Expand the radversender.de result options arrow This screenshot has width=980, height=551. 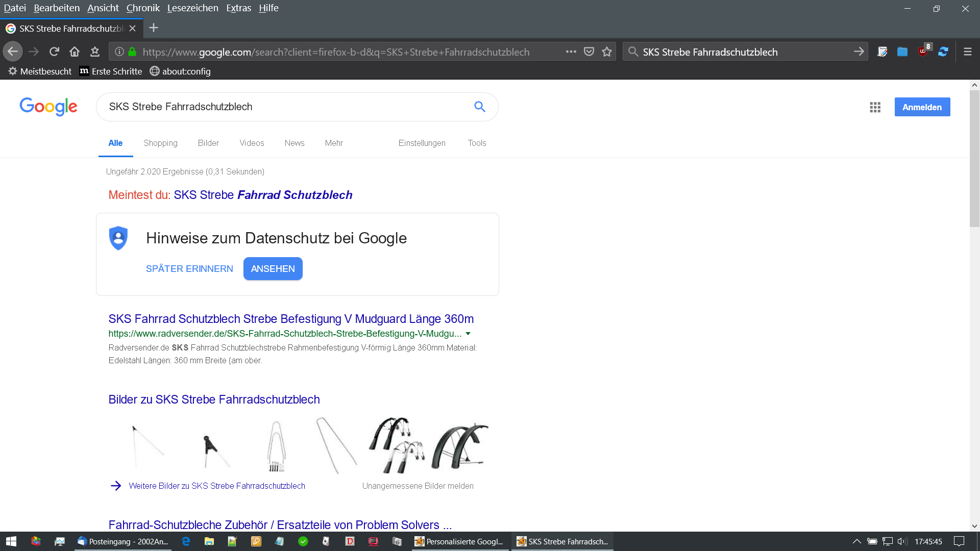click(468, 334)
